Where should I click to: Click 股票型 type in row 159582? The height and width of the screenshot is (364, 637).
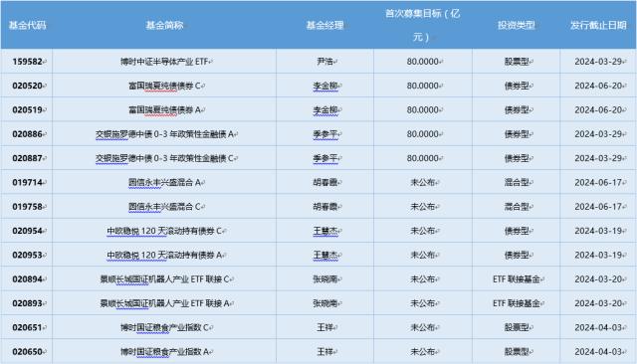click(x=517, y=62)
